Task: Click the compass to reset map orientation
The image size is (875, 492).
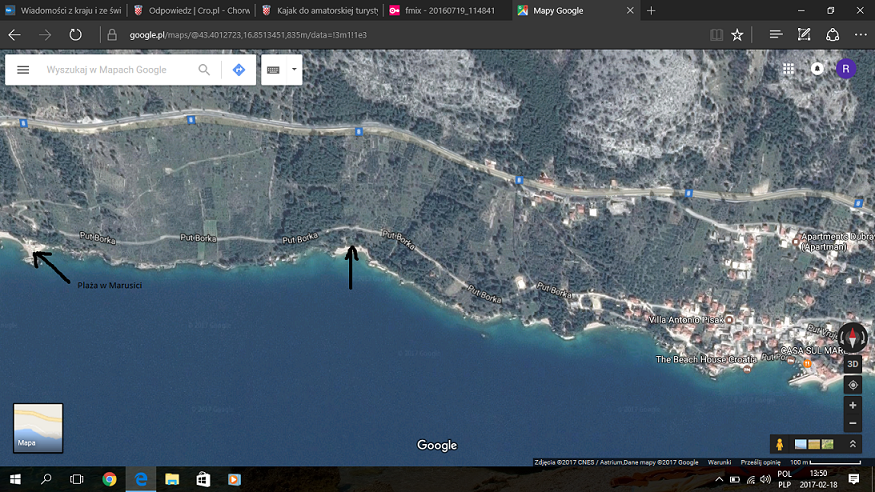Action: click(x=852, y=338)
